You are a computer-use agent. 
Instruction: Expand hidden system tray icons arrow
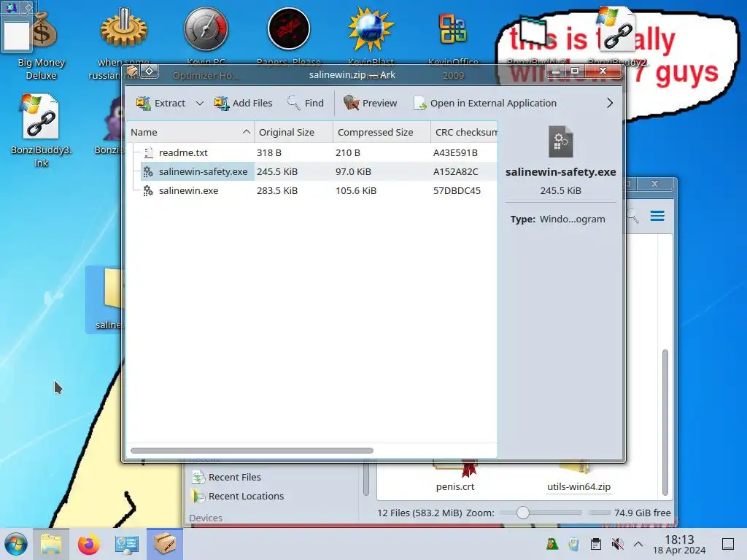[638, 544]
